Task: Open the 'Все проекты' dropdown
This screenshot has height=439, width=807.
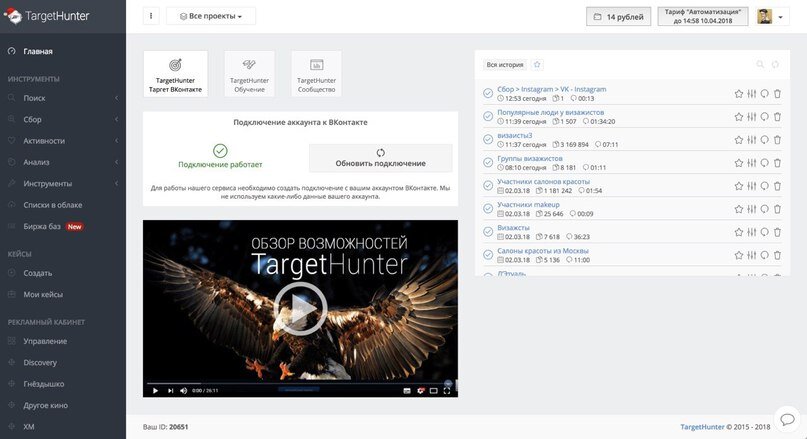Action: [x=210, y=16]
